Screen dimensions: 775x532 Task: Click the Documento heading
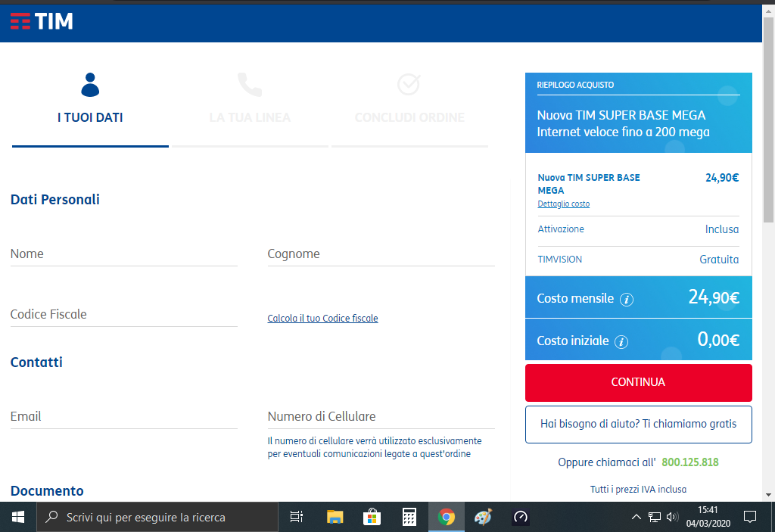pyautogui.click(x=47, y=491)
